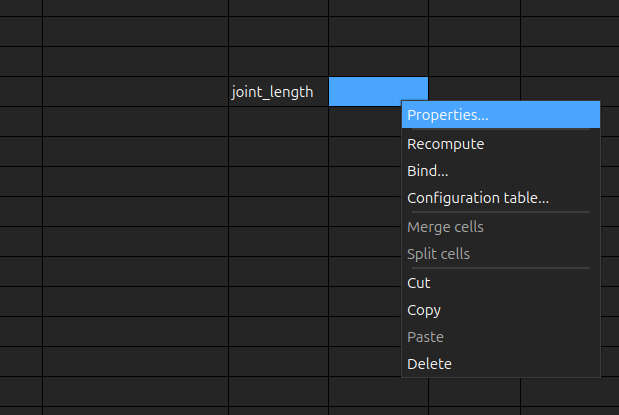This screenshot has width=619, height=415.
Task: Select the cell directly below the blue cell
Action: point(364,122)
